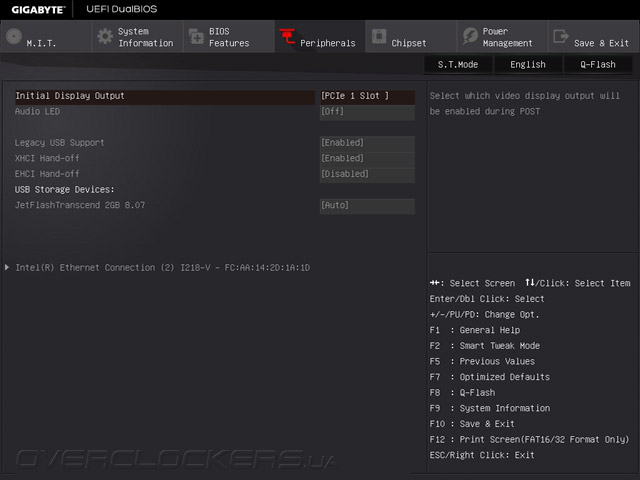Select the EHCI Hand-off label

point(47,174)
